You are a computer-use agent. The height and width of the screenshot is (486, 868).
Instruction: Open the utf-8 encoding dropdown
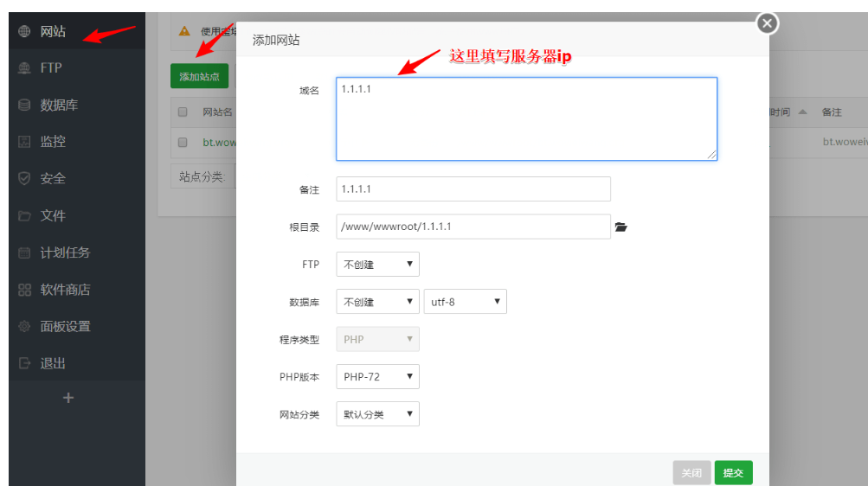click(x=465, y=302)
